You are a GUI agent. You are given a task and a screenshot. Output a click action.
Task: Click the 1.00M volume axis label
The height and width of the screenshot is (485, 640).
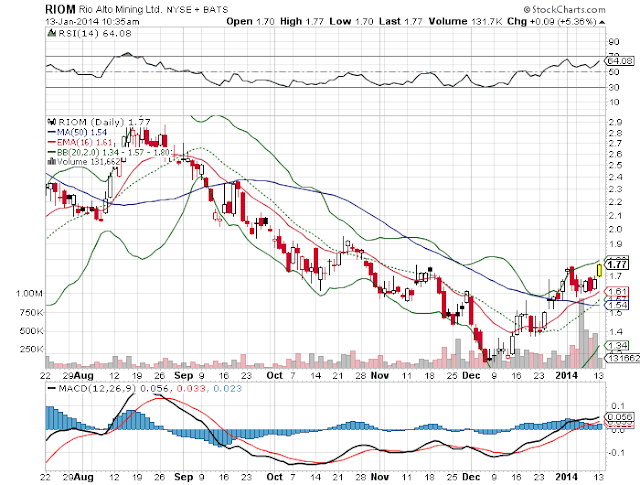(x=30, y=294)
